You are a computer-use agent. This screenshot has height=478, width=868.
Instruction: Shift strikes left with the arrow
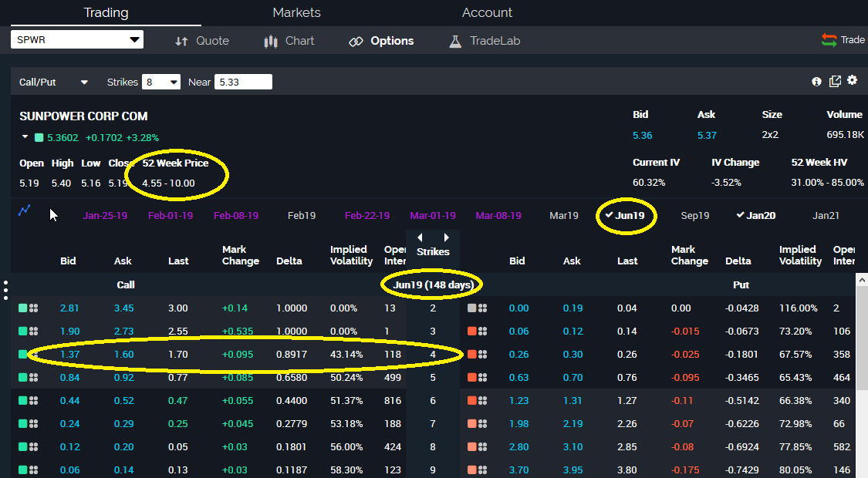point(420,237)
